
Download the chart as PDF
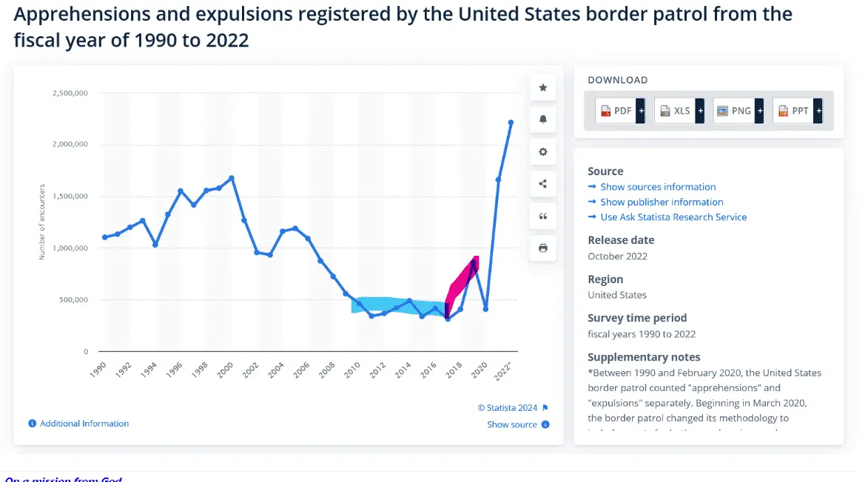(616, 111)
